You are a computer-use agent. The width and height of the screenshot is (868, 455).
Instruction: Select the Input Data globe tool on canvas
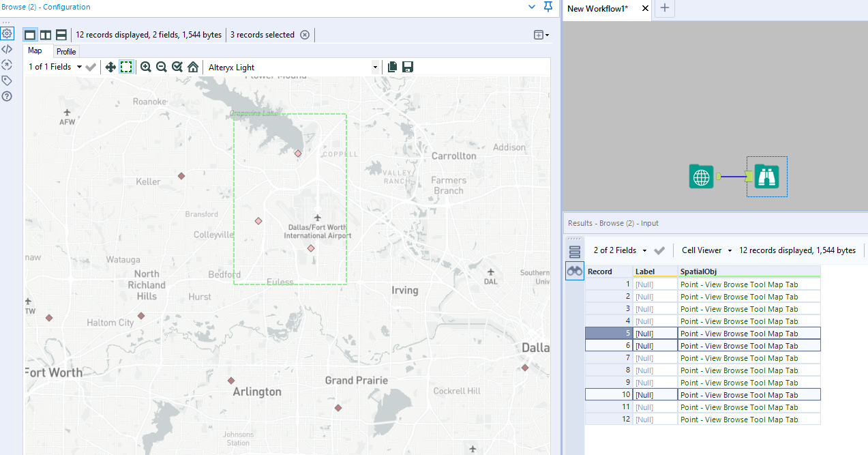pos(701,176)
